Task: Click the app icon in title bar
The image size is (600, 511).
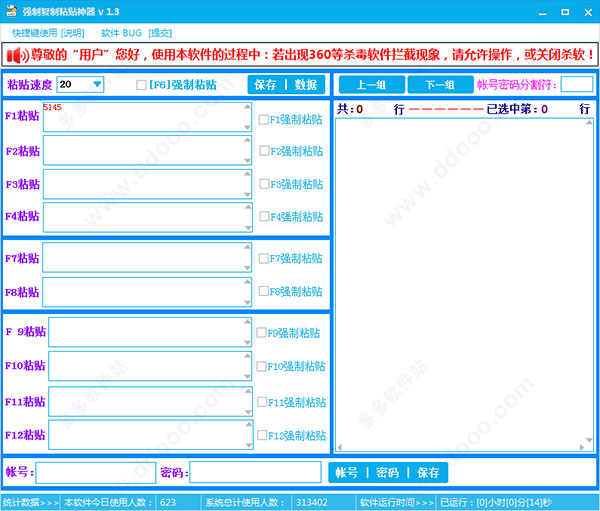Action: pos(11,11)
